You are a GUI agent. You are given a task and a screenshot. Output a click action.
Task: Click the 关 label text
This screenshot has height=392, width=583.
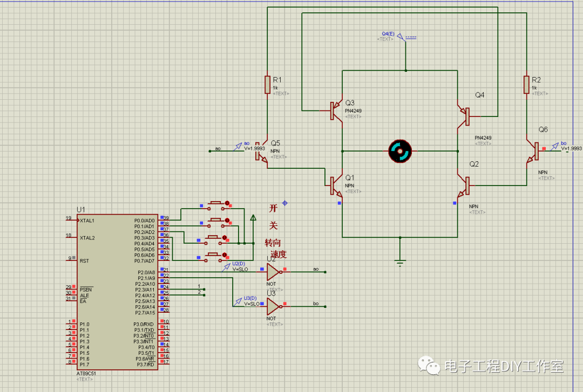(273, 225)
